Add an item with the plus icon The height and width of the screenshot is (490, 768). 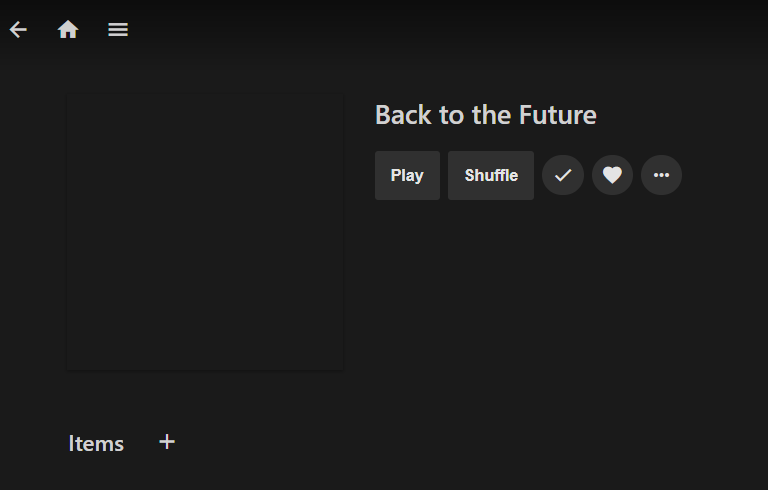[167, 442]
